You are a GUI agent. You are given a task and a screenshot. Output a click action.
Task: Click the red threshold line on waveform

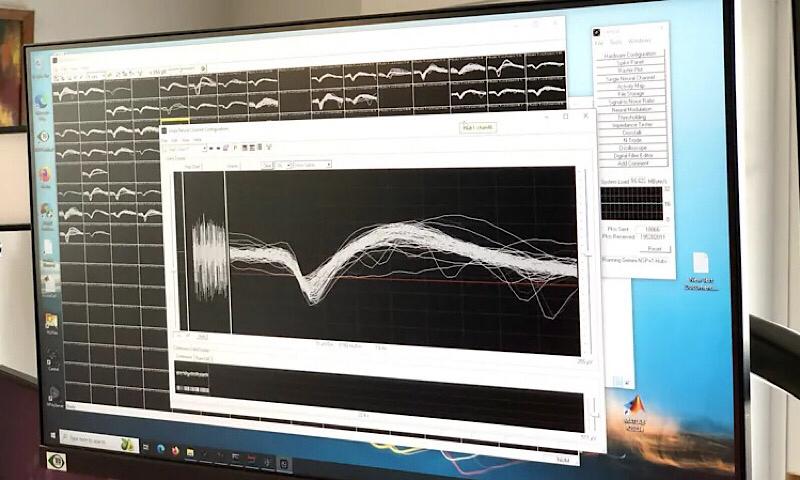pyautogui.click(x=450, y=281)
